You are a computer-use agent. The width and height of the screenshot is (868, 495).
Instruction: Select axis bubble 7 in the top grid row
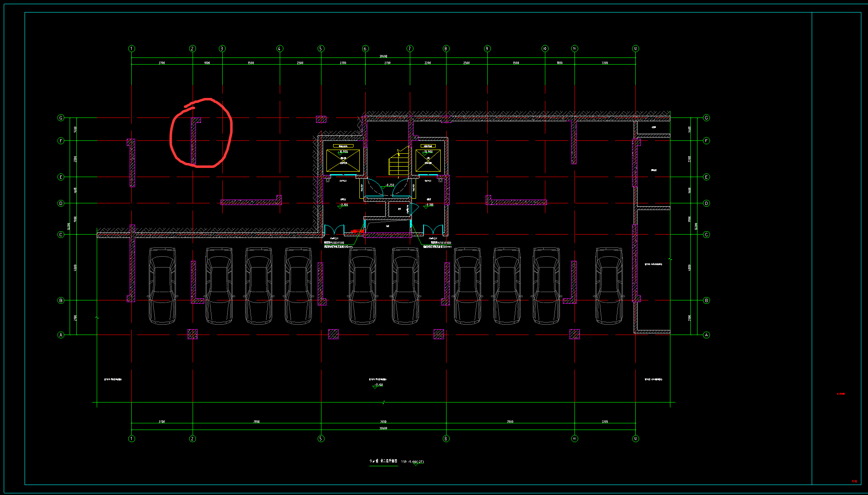410,49
